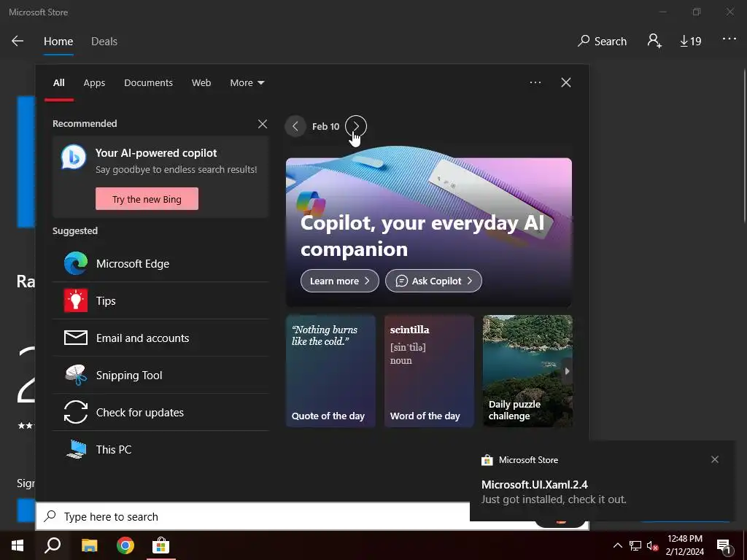Click the muted volume tray icon
The width and height of the screenshot is (747, 560).
pyautogui.click(x=652, y=545)
